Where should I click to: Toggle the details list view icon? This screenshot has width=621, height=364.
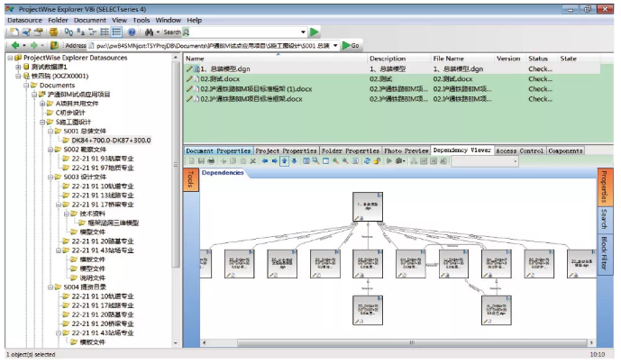[116, 32]
